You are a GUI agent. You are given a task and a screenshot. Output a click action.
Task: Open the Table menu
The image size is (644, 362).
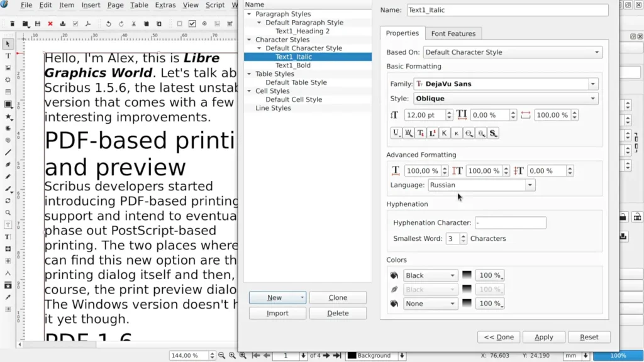click(x=139, y=5)
